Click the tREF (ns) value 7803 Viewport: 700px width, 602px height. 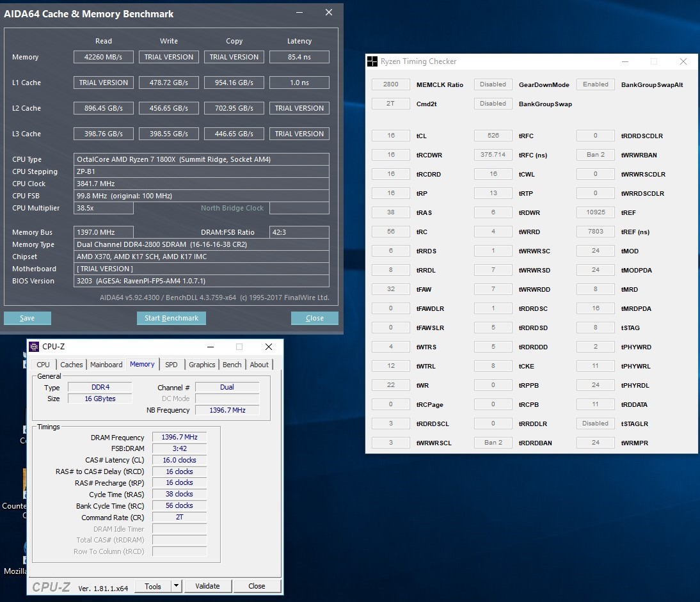point(596,232)
